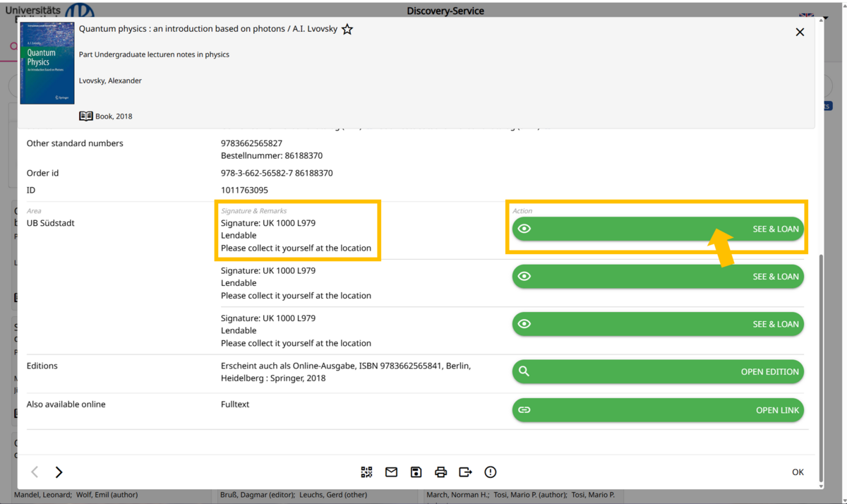
Task: Click the first SEE & LOAN button
Action: (x=657, y=229)
